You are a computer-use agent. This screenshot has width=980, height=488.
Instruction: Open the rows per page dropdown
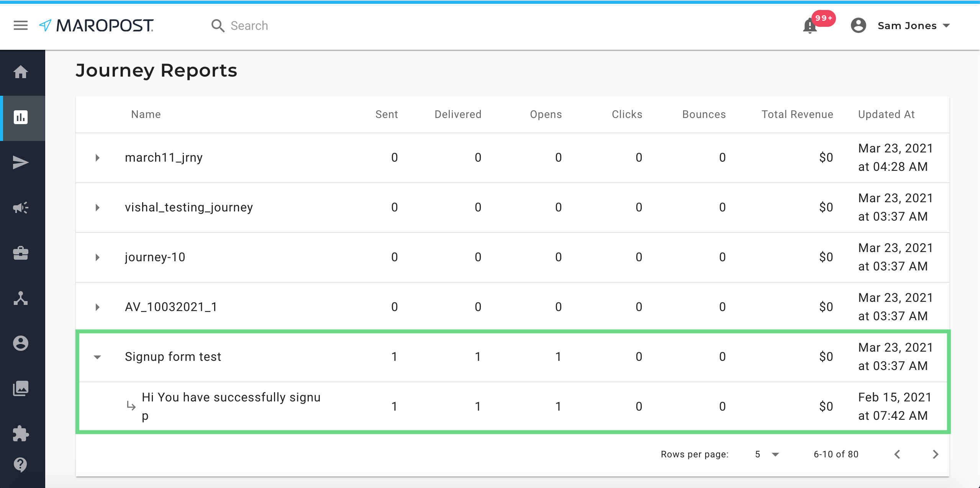767,454
